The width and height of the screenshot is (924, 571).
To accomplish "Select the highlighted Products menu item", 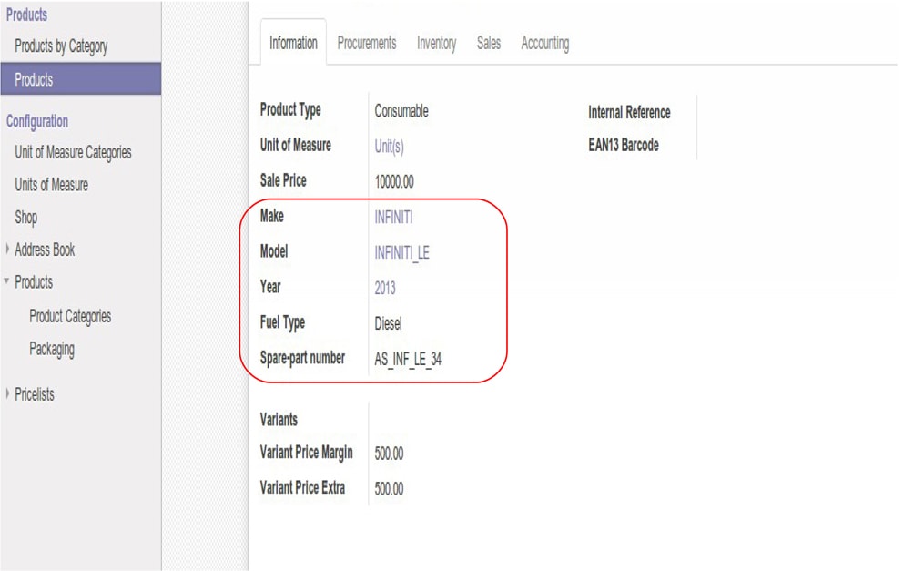I will pos(81,79).
